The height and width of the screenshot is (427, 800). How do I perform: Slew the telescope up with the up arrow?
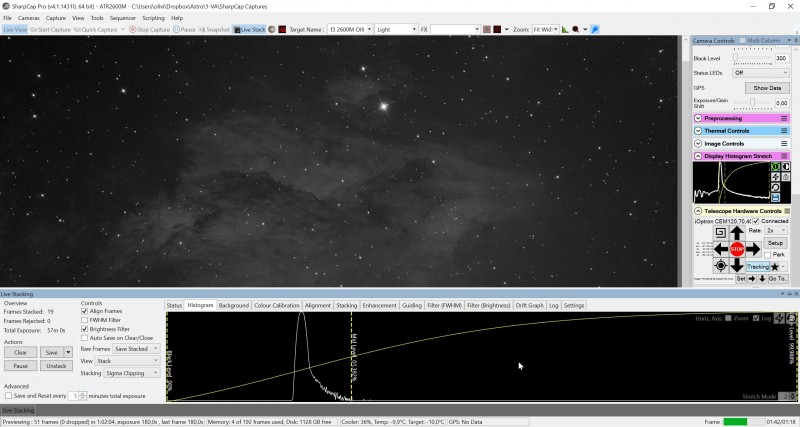click(x=737, y=234)
